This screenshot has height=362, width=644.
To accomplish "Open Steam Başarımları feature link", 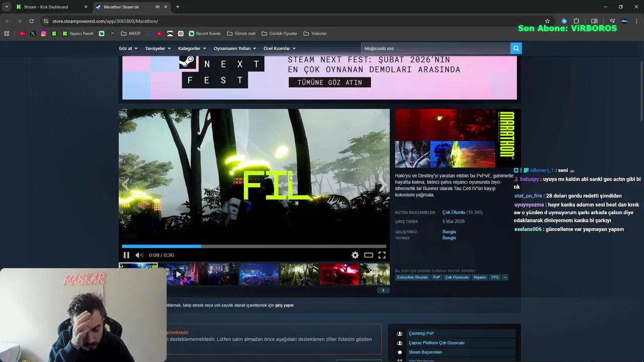I will tap(425, 352).
